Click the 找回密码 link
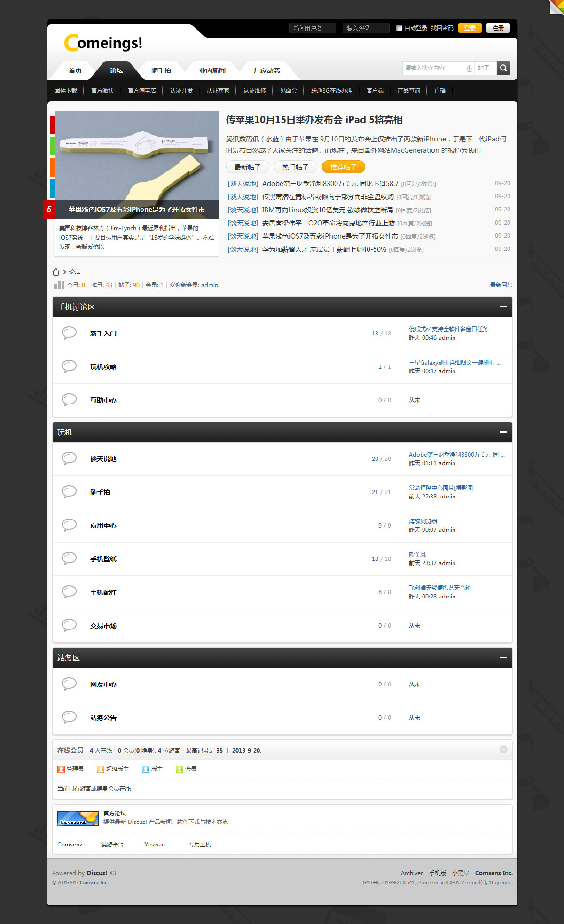 (x=442, y=28)
